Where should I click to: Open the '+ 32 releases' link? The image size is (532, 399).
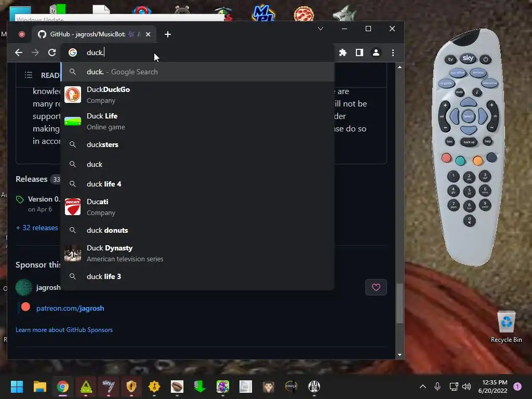[x=37, y=228]
